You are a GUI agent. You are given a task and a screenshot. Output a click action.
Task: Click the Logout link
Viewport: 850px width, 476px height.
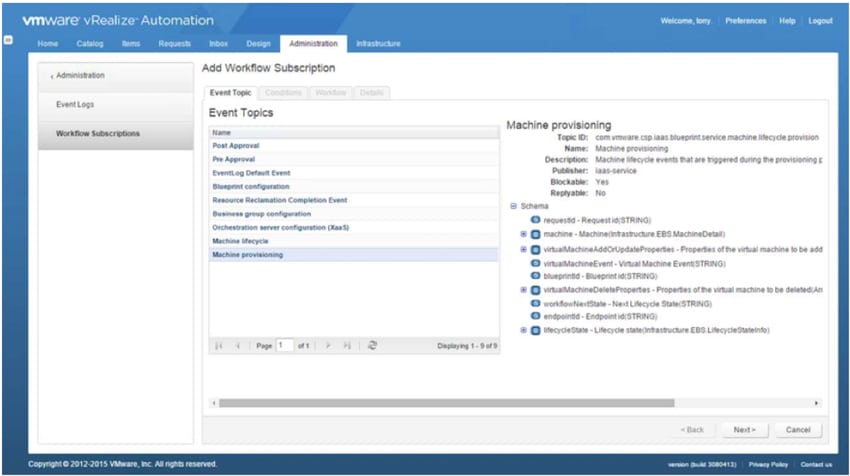820,21
